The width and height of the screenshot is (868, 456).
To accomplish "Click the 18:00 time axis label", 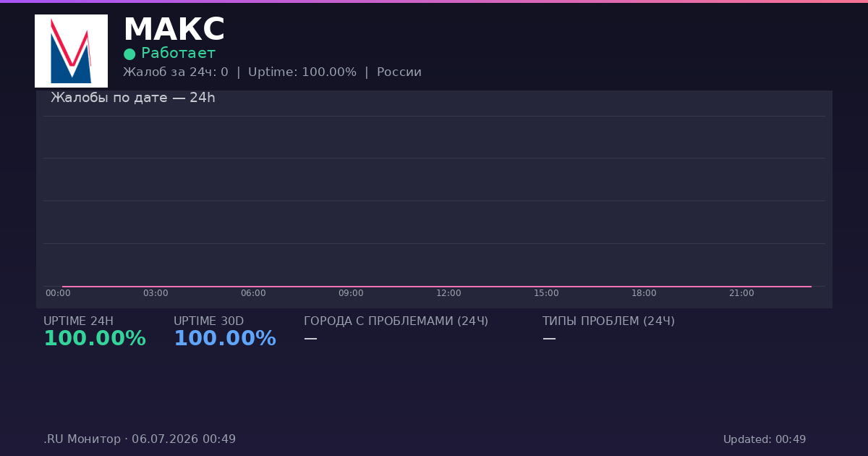I will tap(644, 293).
